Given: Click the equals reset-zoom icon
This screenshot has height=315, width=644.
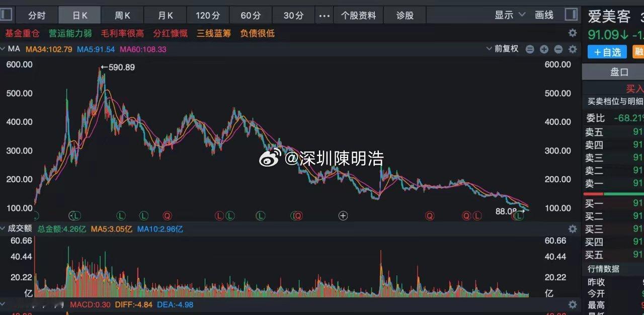Looking at the screenshot, I should click(530, 49).
